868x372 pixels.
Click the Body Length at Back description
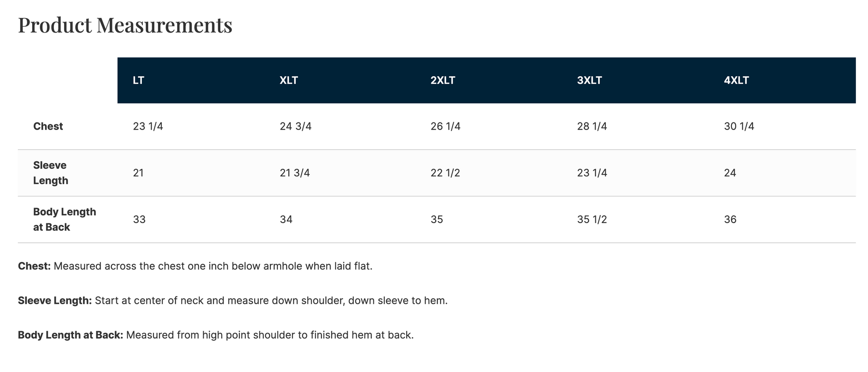(215, 335)
